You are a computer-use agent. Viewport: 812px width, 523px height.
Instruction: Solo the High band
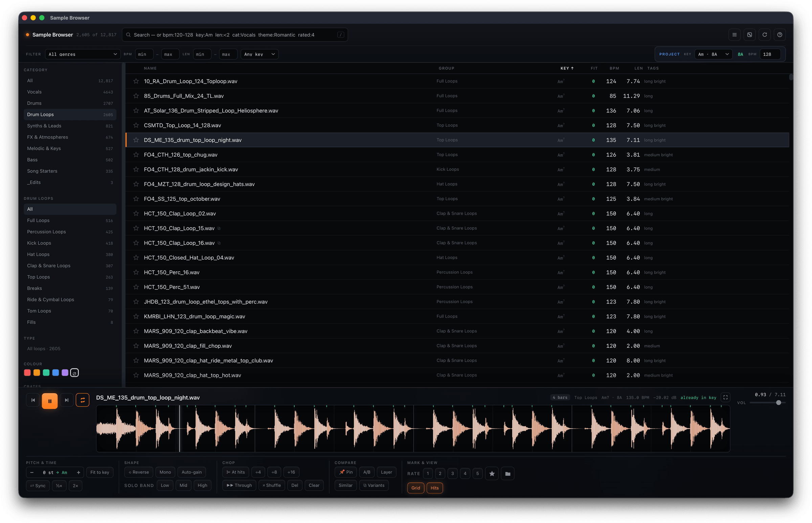[202, 485]
